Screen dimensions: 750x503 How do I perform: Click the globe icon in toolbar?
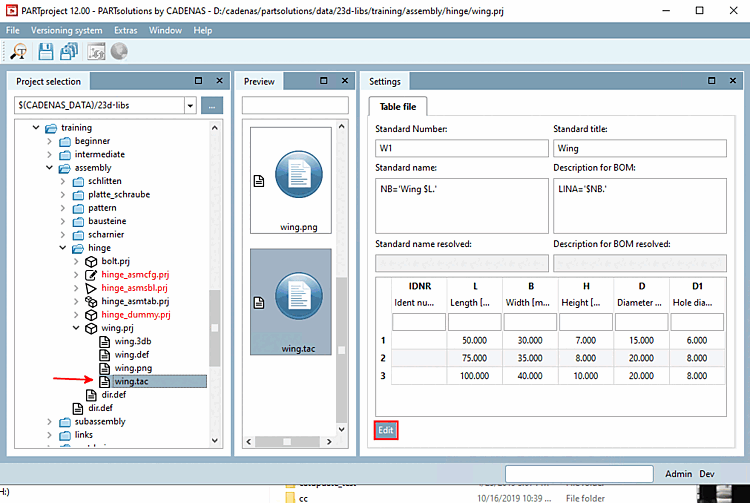pos(121,52)
